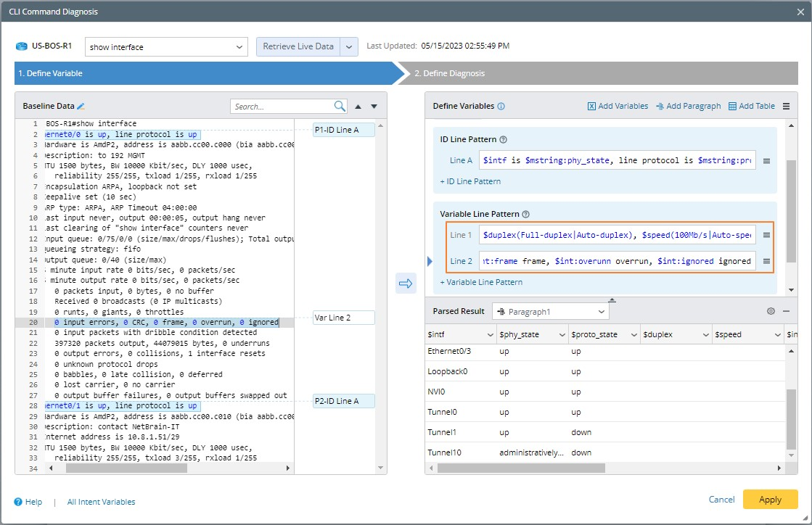Click the info icon beside Define Variables
The image size is (812, 525).
(501, 107)
